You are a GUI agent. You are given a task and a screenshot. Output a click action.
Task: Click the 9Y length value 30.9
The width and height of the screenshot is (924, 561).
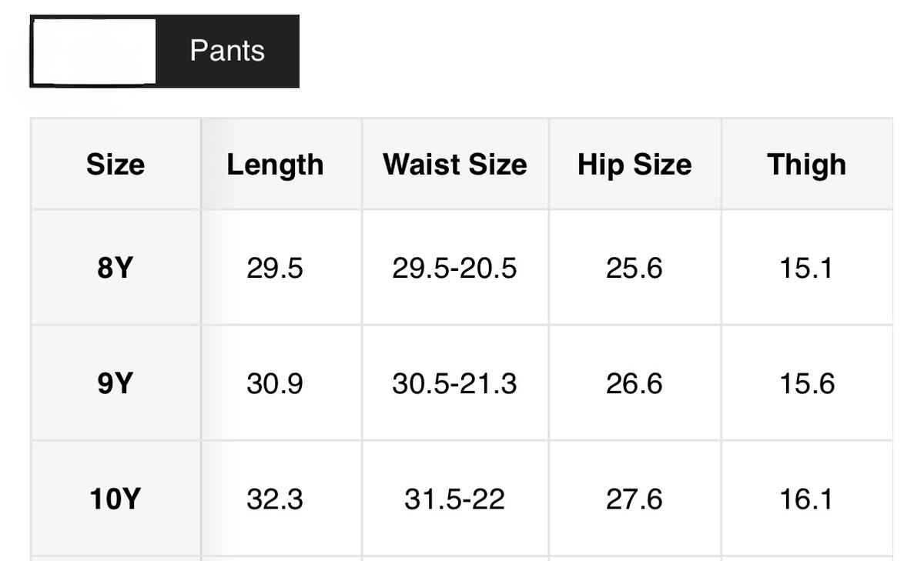tap(275, 383)
